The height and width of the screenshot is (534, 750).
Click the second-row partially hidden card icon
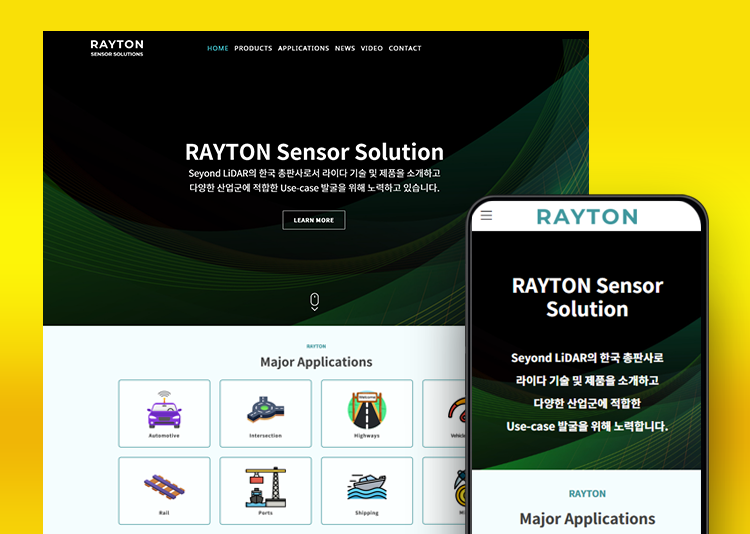tap(460, 488)
